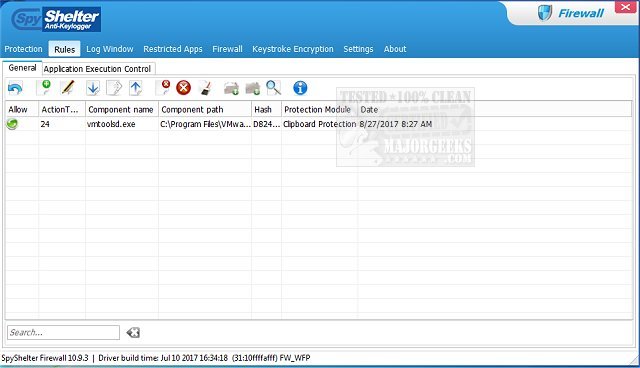The height and width of the screenshot is (368, 640).
Task: Click the blank page copy icon
Action: pos(114,88)
